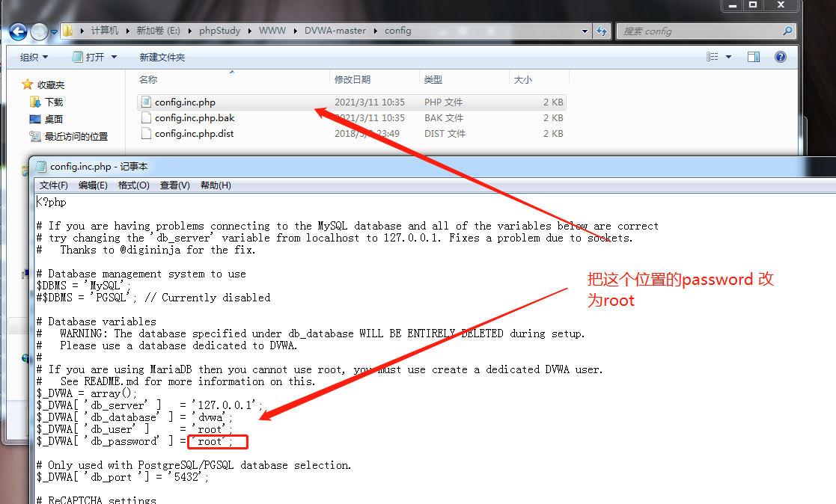The width and height of the screenshot is (836, 504).
Task: Toggle the preview pane icon
Action: pyautogui.click(x=754, y=57)
